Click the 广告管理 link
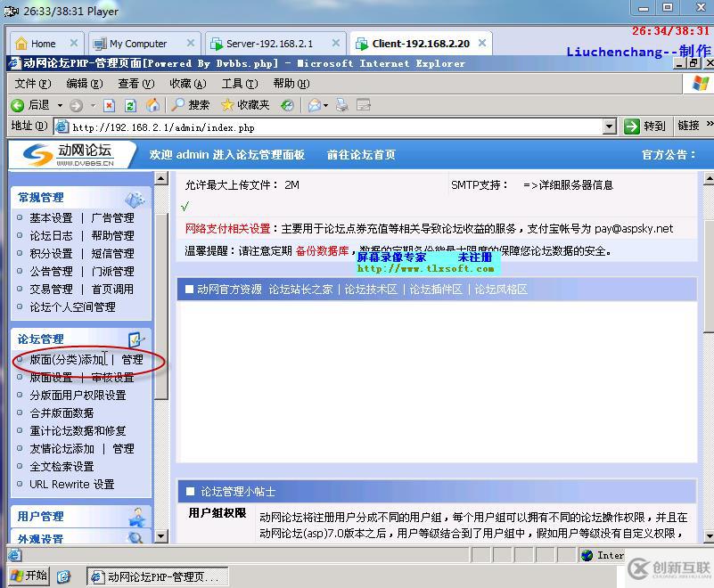The image size is (714, 588). click(112, 218)
